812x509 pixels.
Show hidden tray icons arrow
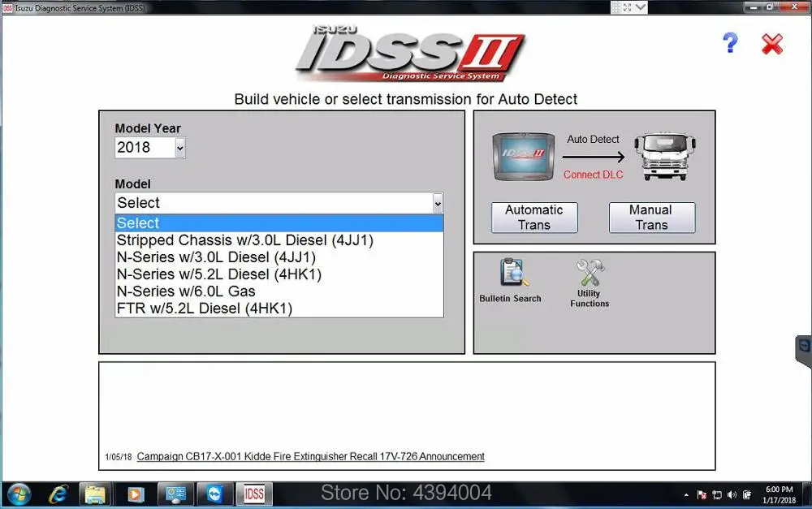click(x=686, y=495)
